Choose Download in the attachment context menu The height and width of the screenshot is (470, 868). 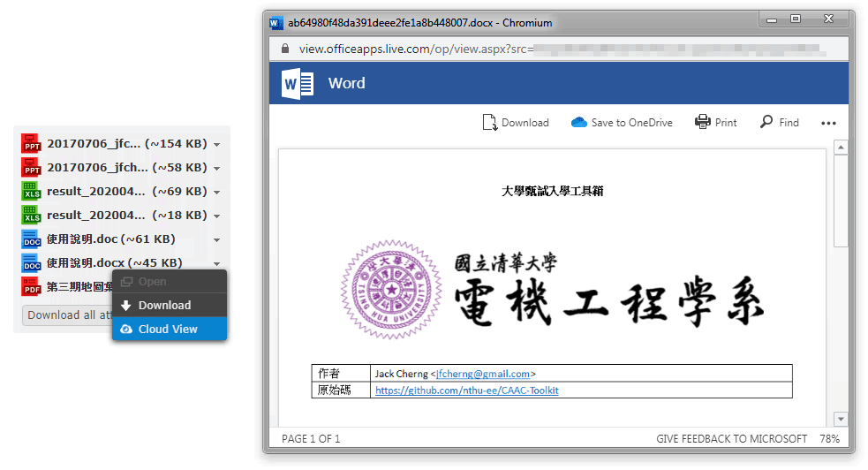coord(170,305)
